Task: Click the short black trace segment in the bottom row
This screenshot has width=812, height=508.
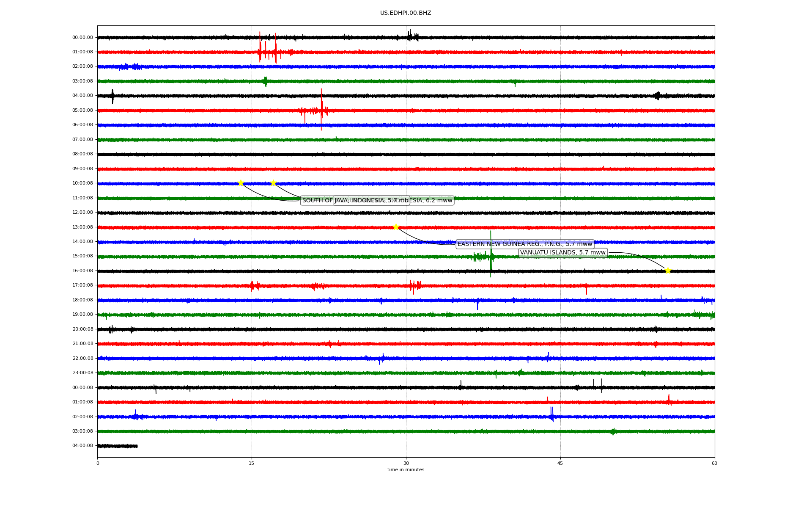Action: 118,446
